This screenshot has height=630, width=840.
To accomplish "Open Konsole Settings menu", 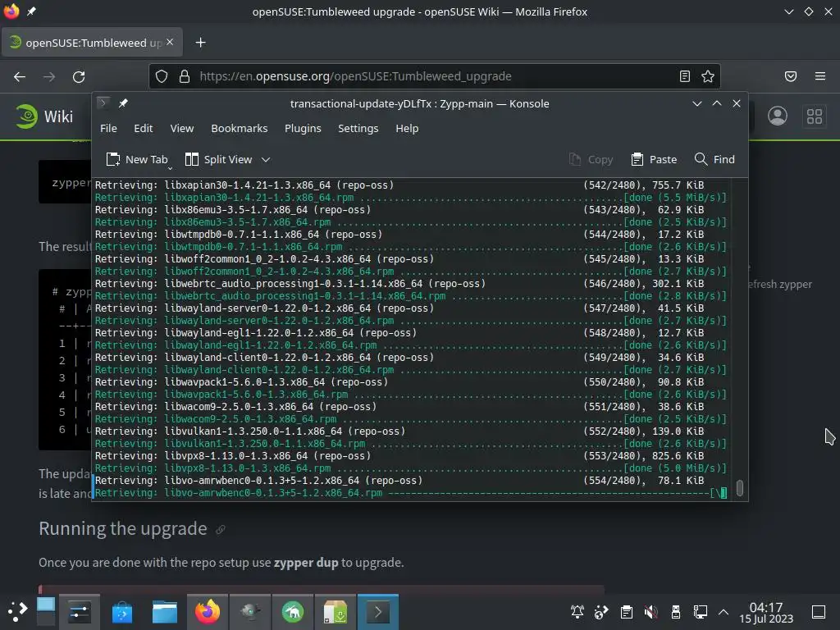I will click(x=358, y=129).
